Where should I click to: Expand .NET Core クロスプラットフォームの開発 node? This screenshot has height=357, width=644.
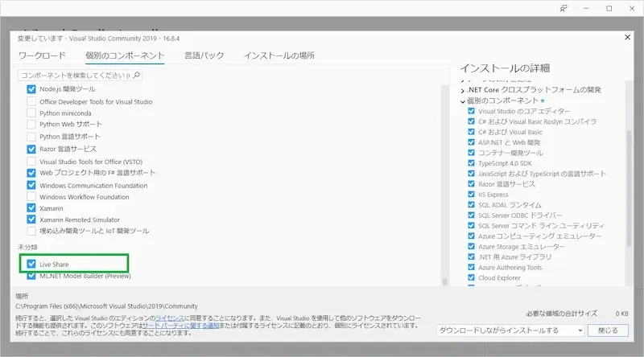coord(463,90)
